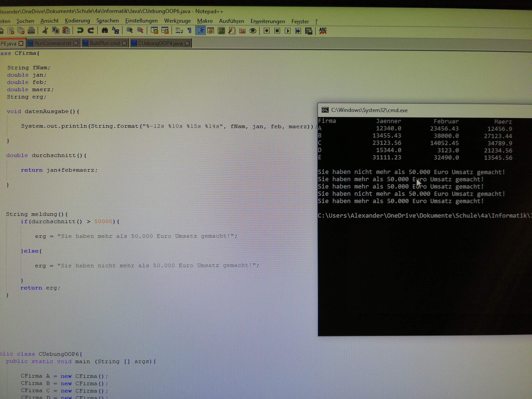Image resolution: width=532 pixels, height=399 pixels.
Task: Open the Ausführen menu
Action: [231, 21]
